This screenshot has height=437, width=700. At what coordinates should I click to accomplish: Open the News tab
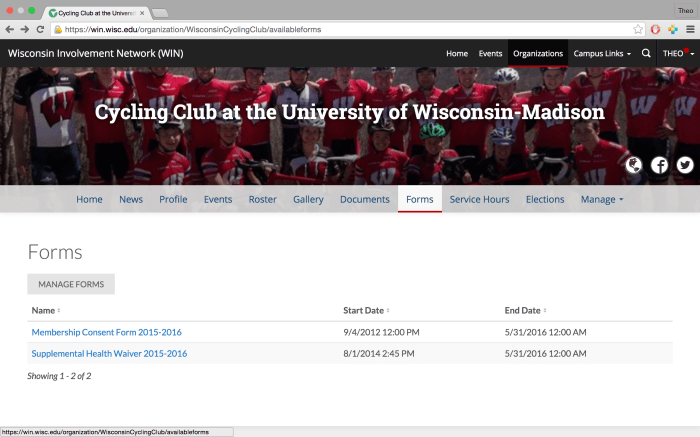(x=131, y=200)
